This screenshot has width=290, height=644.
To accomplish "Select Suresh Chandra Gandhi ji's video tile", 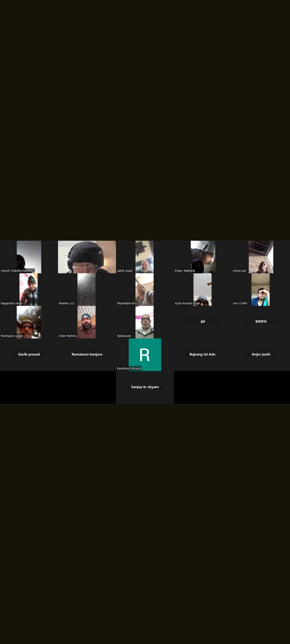I will pyautogui.click(x=29, y=257).
